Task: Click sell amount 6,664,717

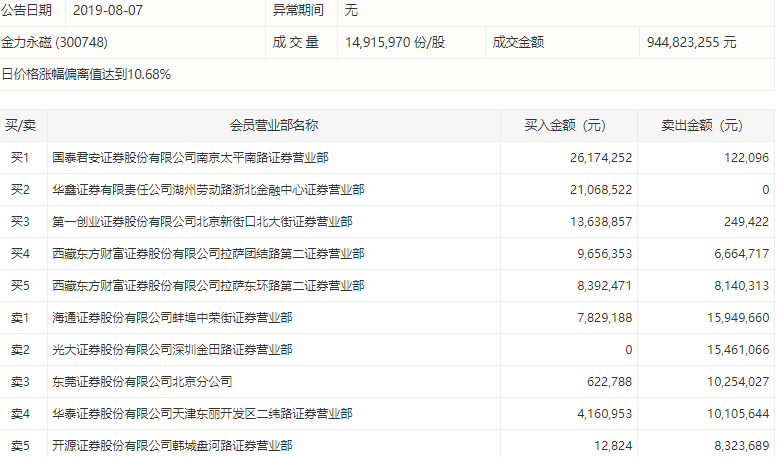Action: 741,254
